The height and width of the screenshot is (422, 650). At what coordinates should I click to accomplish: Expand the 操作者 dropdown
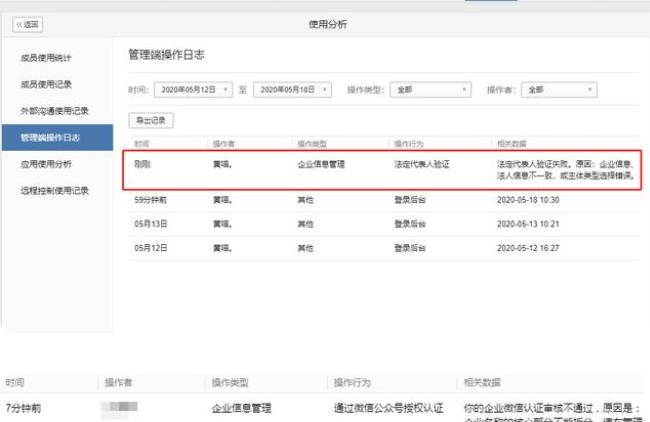click(559, 90)
